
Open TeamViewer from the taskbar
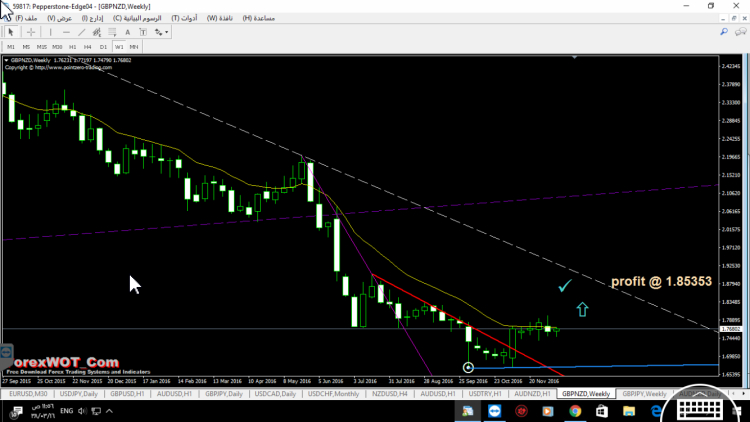[x=494, y=411]
